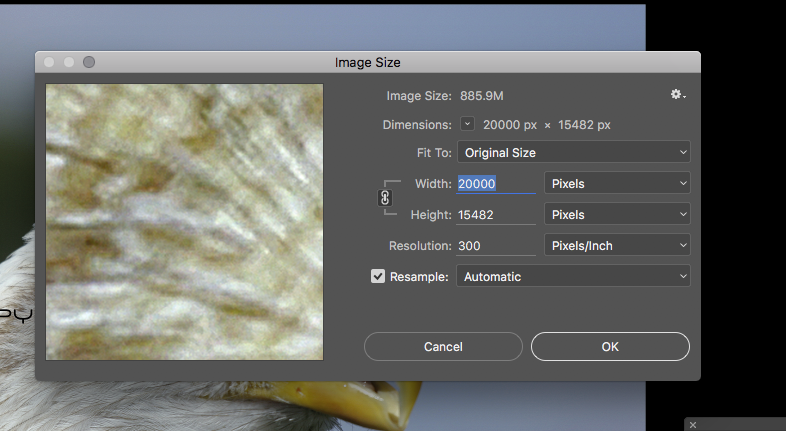Open the Image Size gear settings menu
This screenshot has width=786, height=431.
(x=678, y=95)
